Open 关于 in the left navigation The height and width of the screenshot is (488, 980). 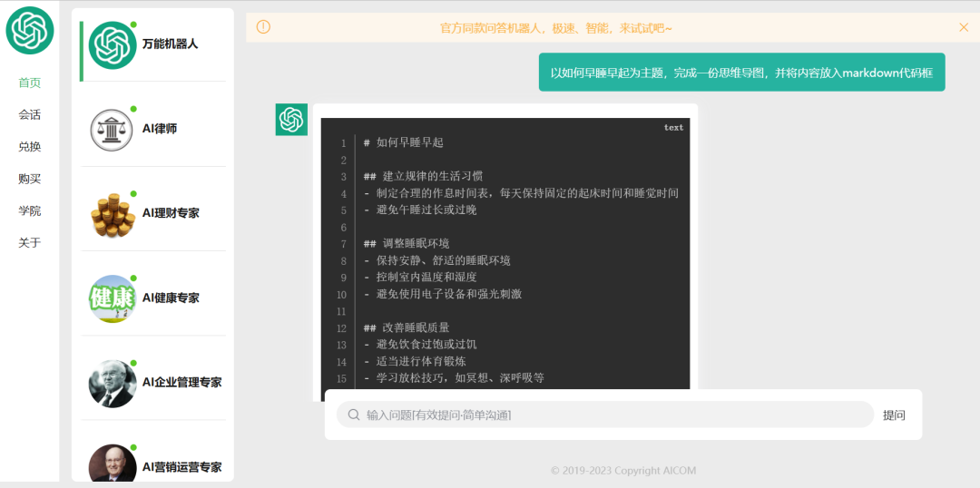click(29, 242)
